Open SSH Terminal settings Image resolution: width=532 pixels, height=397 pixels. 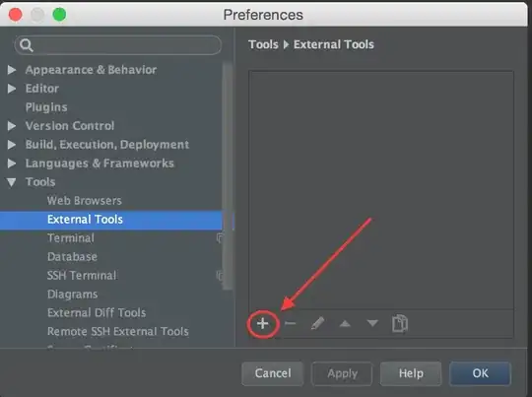82,275
